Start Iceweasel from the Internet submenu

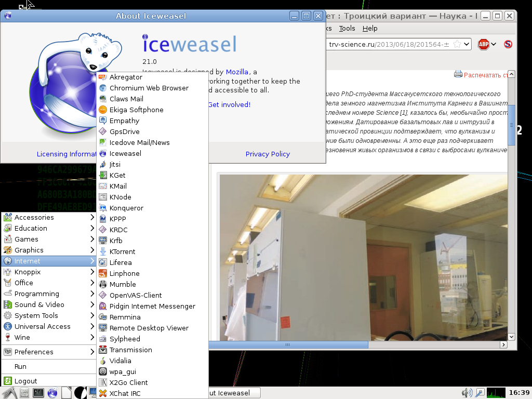[152, 153]
